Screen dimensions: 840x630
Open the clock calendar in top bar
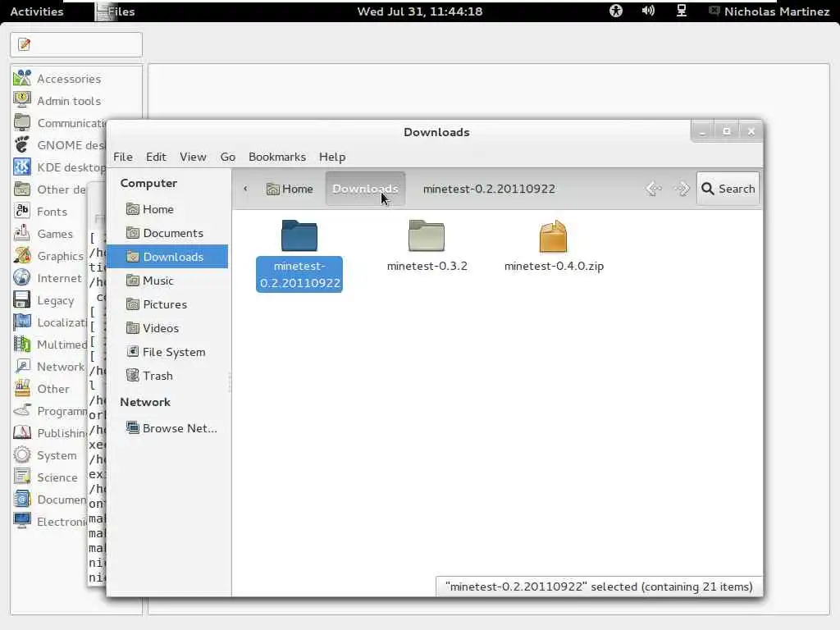tap(420, 11)
